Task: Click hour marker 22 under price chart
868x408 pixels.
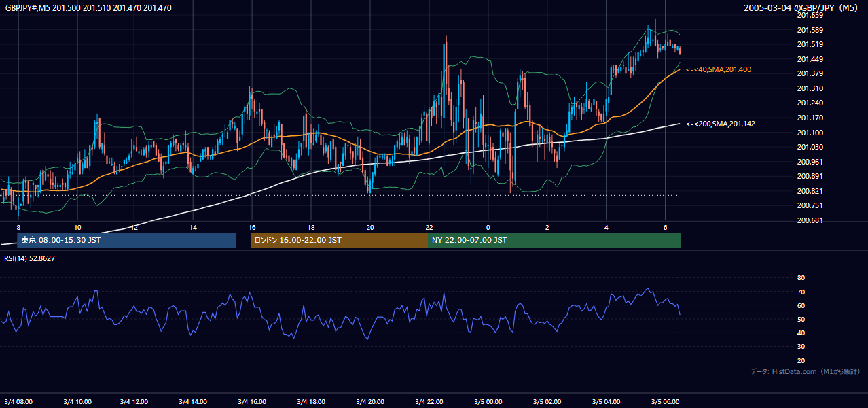Action: click(x=429, y=227)
